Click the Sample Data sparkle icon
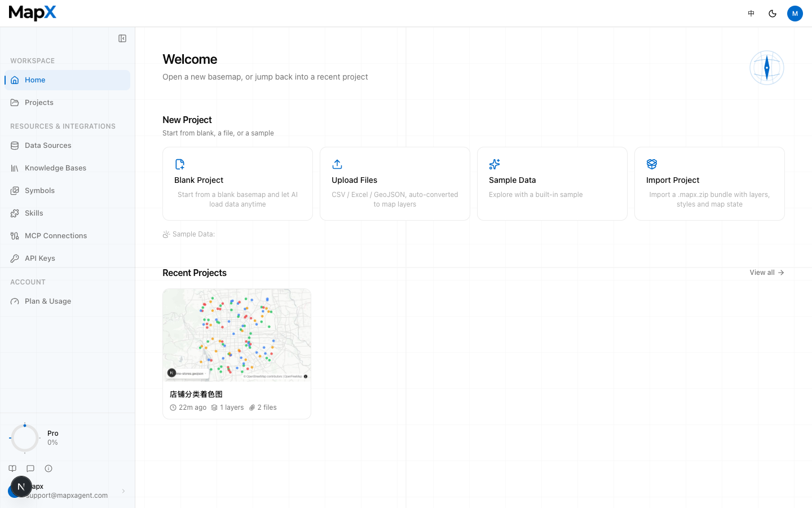Viewport: 812px width, 508px height. pos(495,164)
